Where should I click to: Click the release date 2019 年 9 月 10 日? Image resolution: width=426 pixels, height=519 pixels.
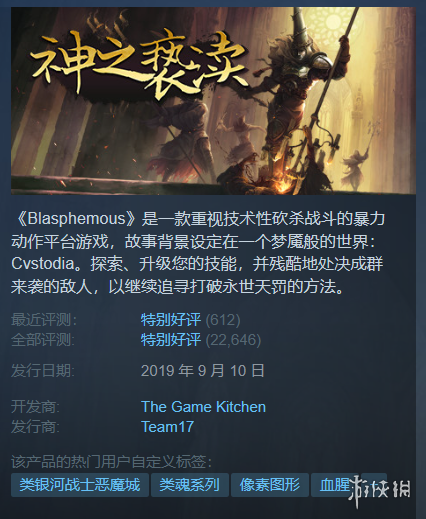[x=203, y=370]
